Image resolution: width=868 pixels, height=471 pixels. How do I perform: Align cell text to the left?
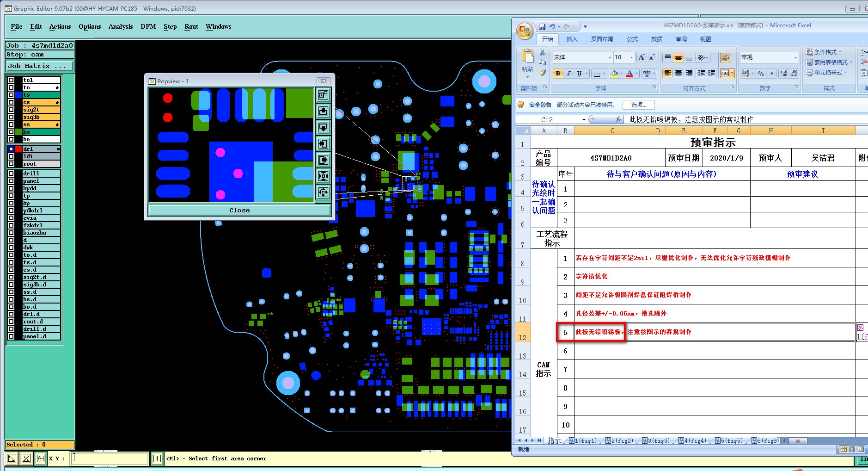point(667,73)
